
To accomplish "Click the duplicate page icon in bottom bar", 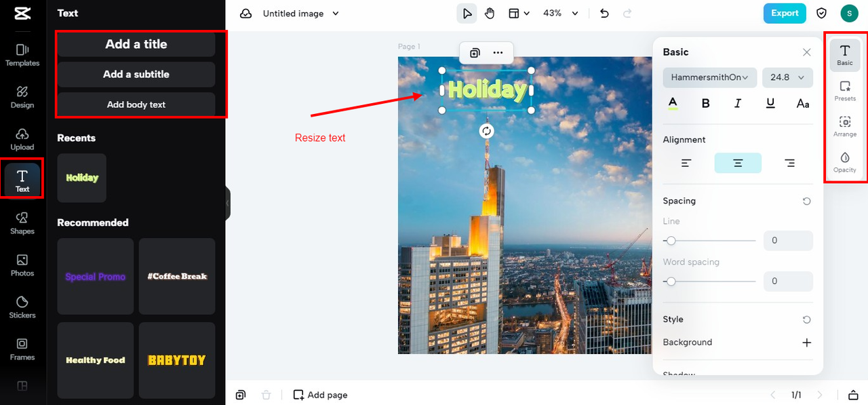I will (x=241, y=395).
